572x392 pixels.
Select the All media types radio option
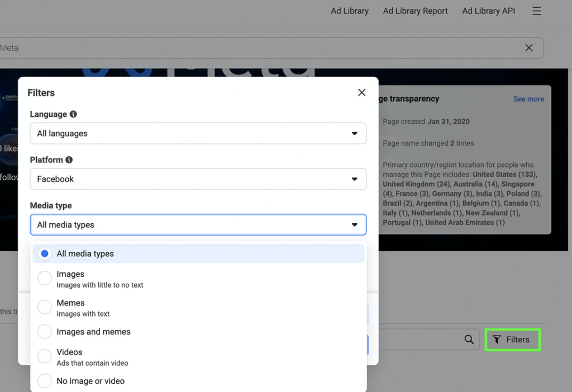pyautogui.click(x=45, y=254)
